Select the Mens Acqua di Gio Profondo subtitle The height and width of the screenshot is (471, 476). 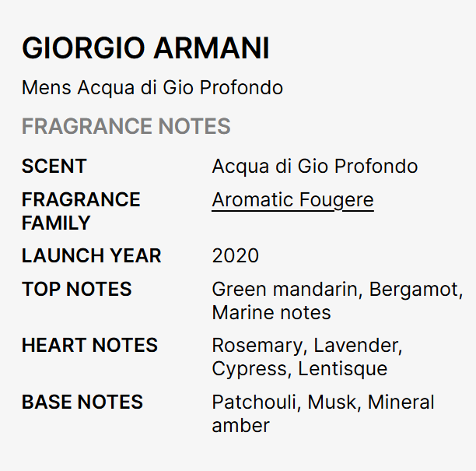click(x=152, y=87)
